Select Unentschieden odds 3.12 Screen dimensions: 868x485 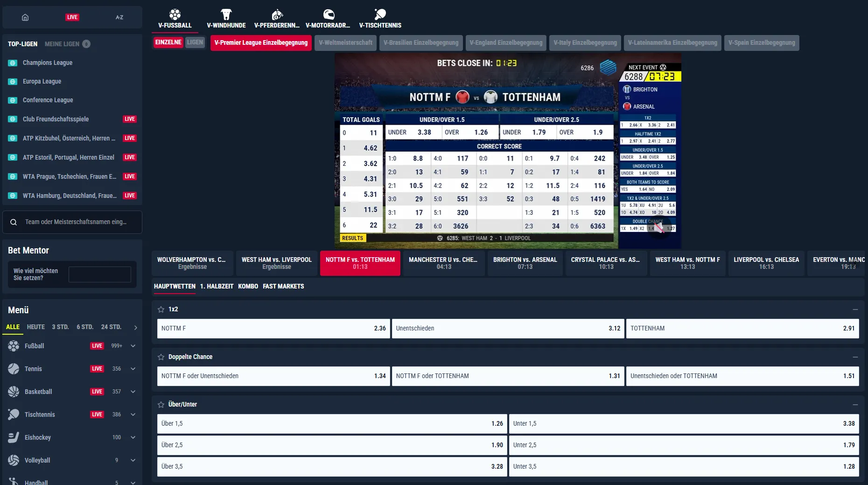508,329
